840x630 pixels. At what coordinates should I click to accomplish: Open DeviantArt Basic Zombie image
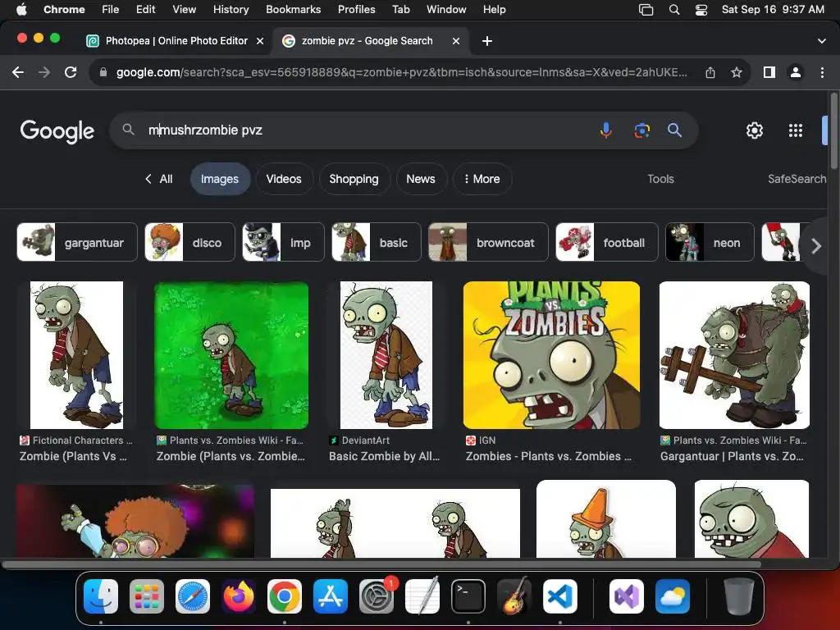click(x=386, y=354)
